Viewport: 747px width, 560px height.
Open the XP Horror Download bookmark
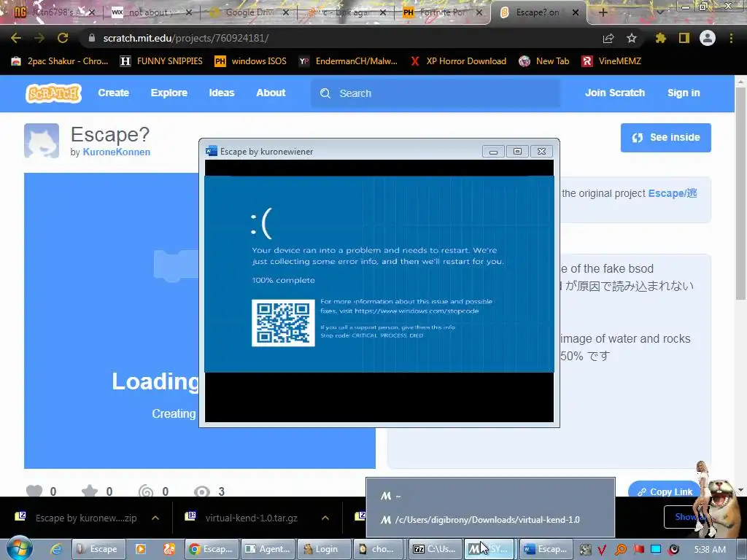[x=458, y=61]
